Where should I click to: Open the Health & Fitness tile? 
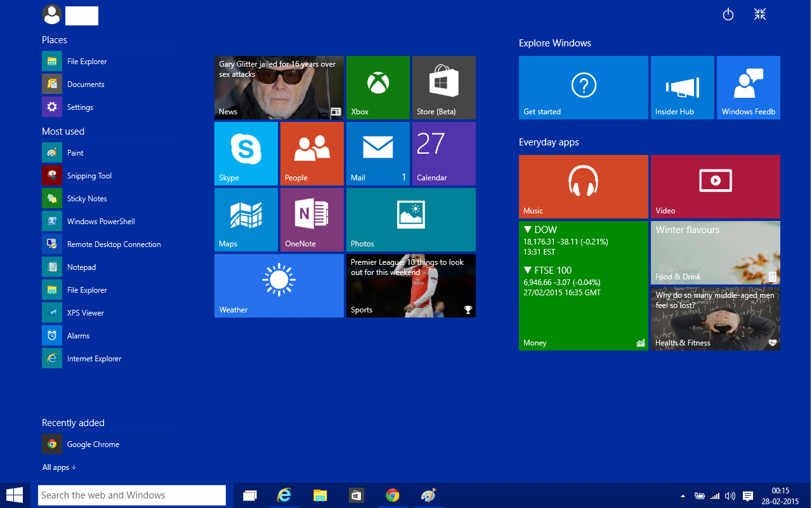(716, 319)
